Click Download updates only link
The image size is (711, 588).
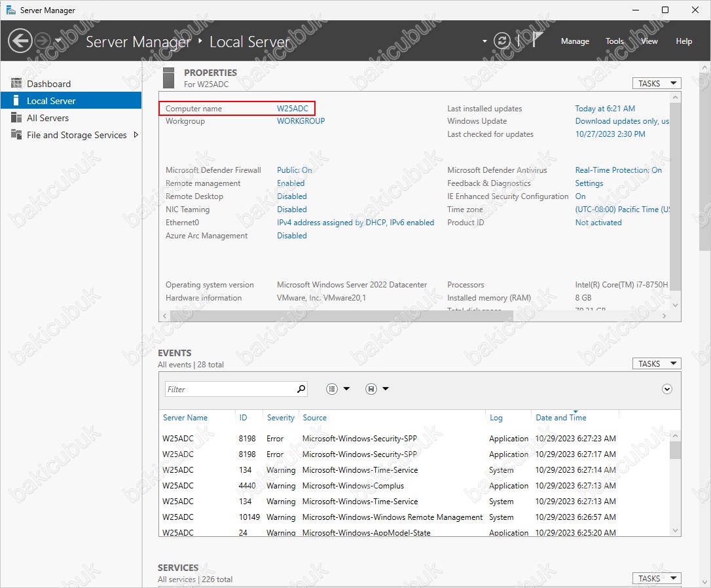click(x=622, y=121)
